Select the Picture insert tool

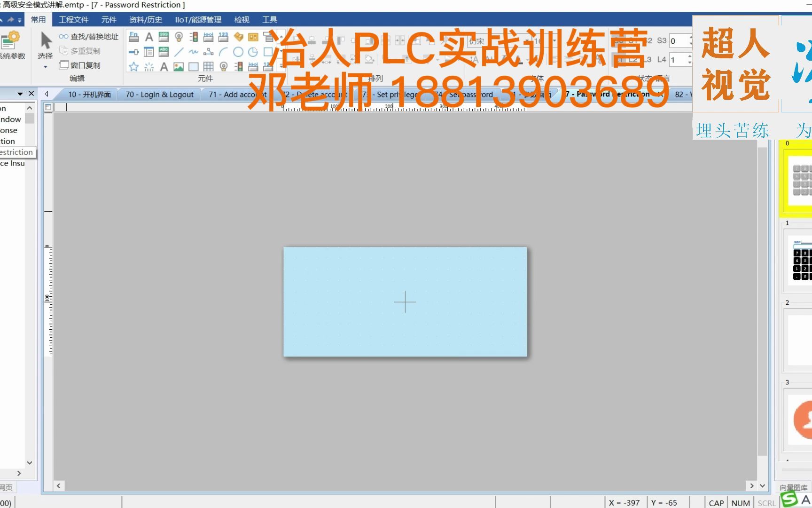(179, 67)
